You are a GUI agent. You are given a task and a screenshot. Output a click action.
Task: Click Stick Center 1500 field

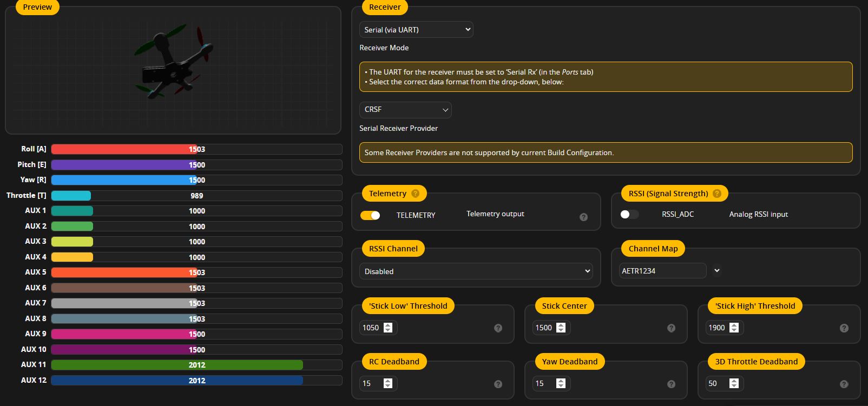(551, 328)
